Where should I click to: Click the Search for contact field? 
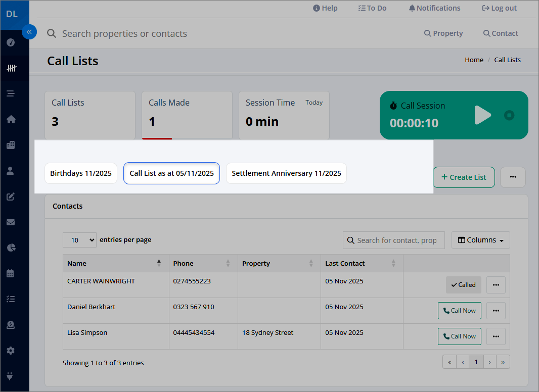(393, 240)
